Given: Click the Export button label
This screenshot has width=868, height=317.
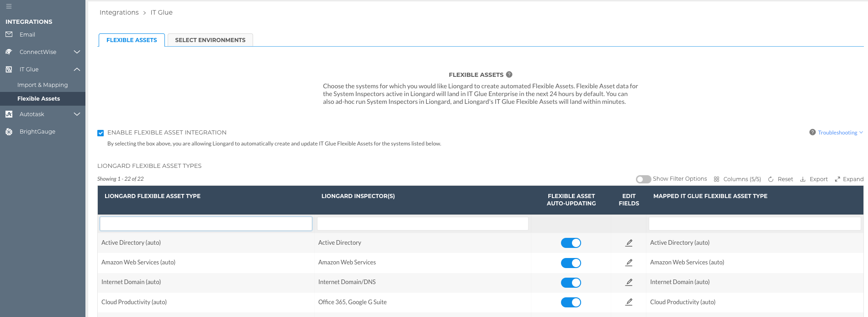Looking at the screenshot, I should pyautogui.click(x=819, y=179).
